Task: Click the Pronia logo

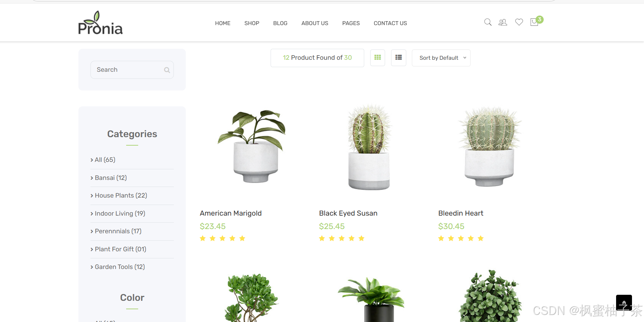Action: click(x=100, y=23)
